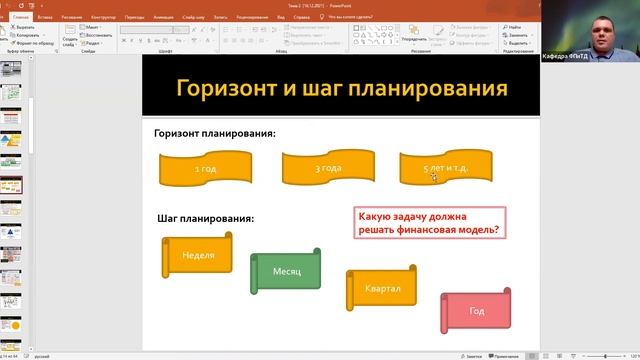Switch to Slide Sorter view icon

coord(546,356)
